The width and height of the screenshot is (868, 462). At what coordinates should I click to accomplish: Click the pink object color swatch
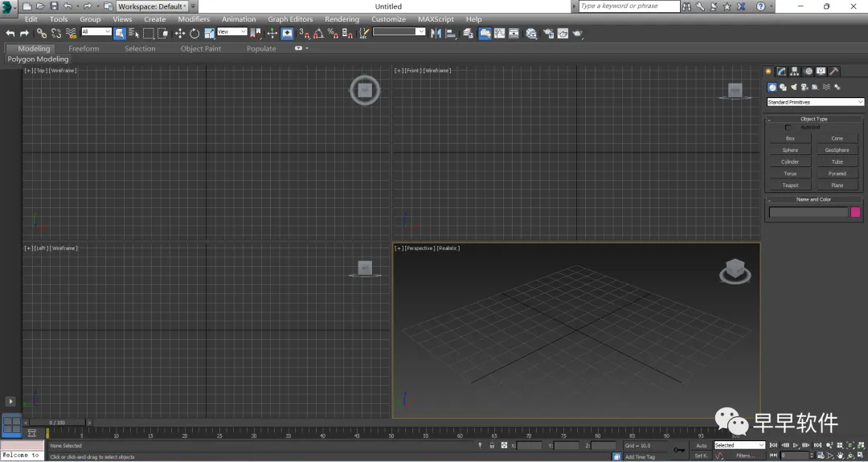[x=855, y=212]
